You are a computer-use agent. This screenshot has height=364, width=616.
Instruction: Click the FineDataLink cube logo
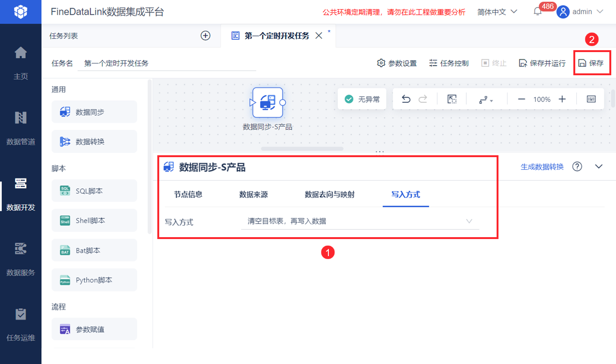[x=20, y=12]
